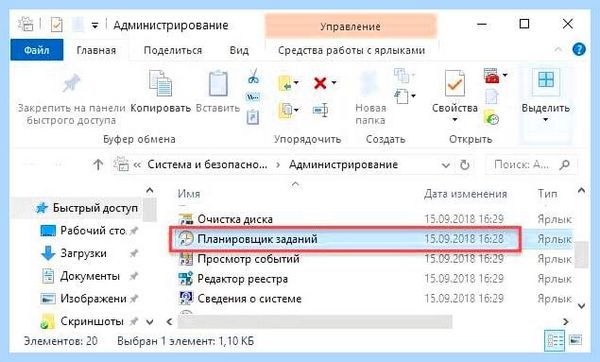Click the Select grid icon
Image resolution: width=600 pixels, height=362 pixels.
(x=546, y=80)
